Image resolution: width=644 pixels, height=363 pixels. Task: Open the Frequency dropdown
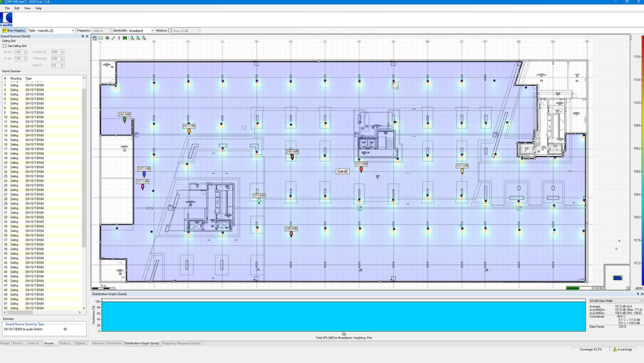[x=102, y=30]
